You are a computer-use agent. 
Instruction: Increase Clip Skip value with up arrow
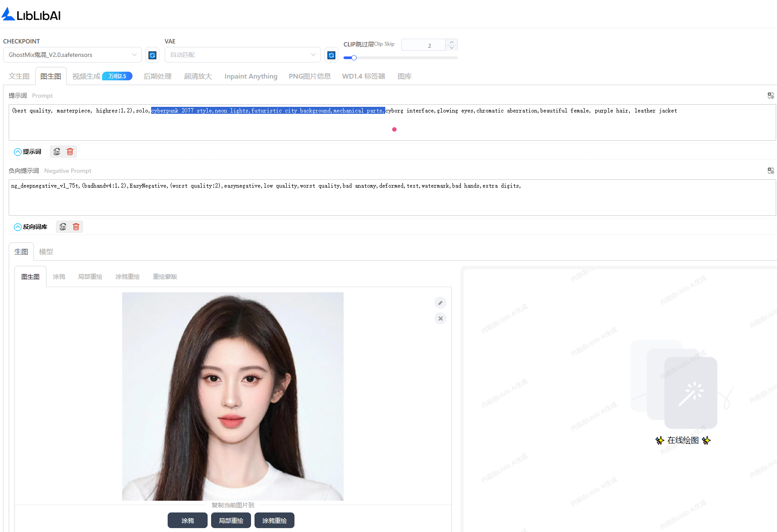(452, 42)
